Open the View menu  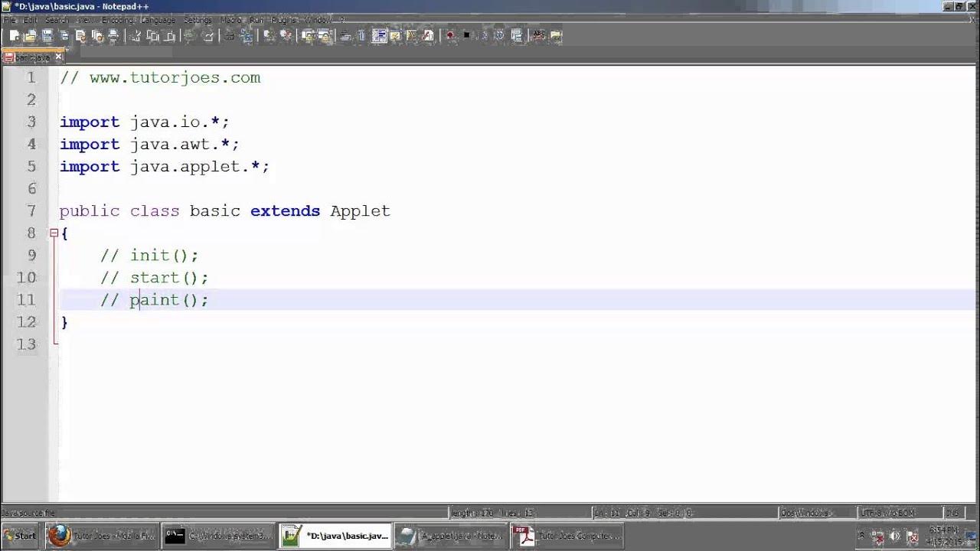tap(85, 20)
